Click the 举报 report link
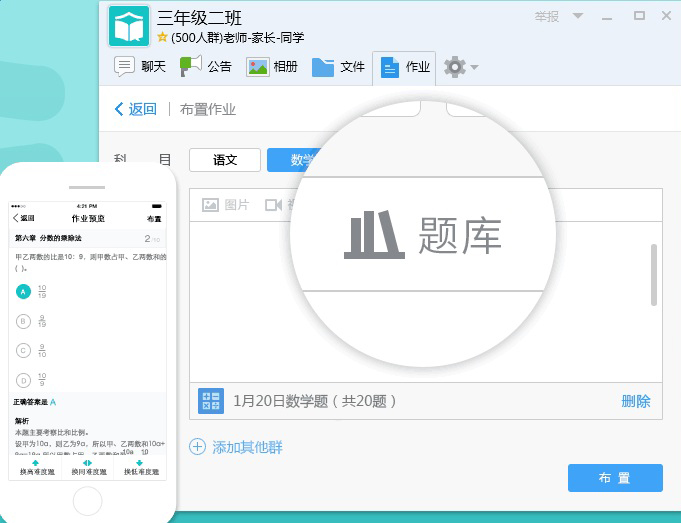This screenshot has width=681, height=523. tap(547, 17)
